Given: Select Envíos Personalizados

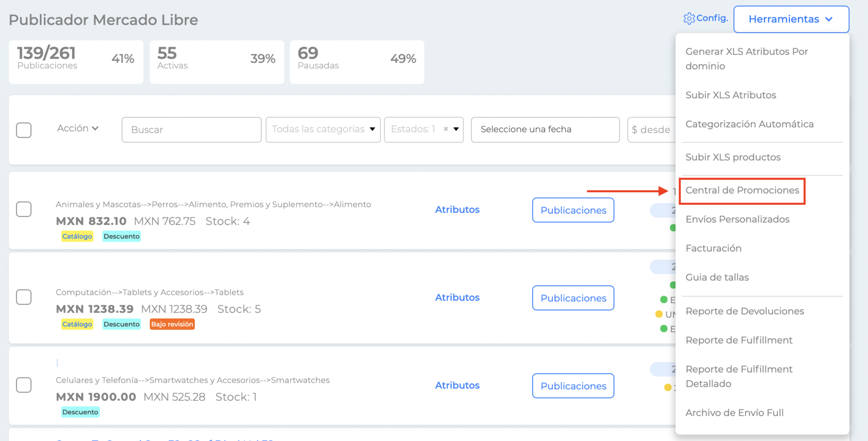Looking at the screenshot, I should pos(737,219).
